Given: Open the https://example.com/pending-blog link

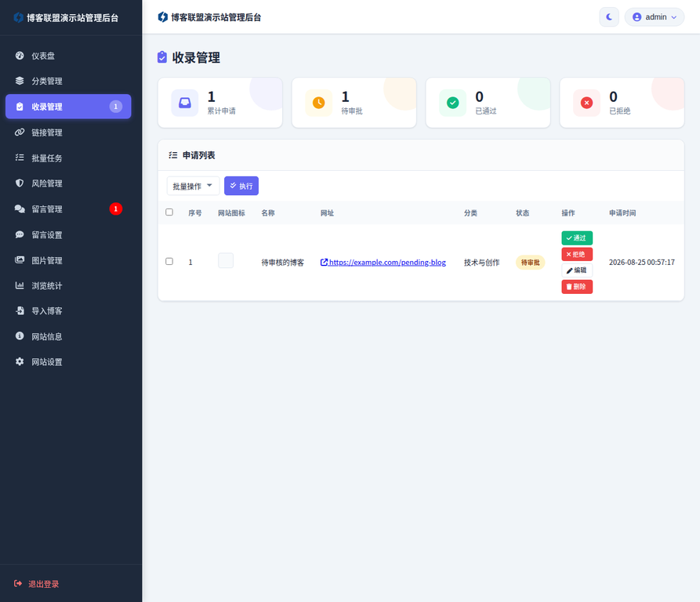Looking at the screenshot, I should pyautogui.click(x=383, y=263).
